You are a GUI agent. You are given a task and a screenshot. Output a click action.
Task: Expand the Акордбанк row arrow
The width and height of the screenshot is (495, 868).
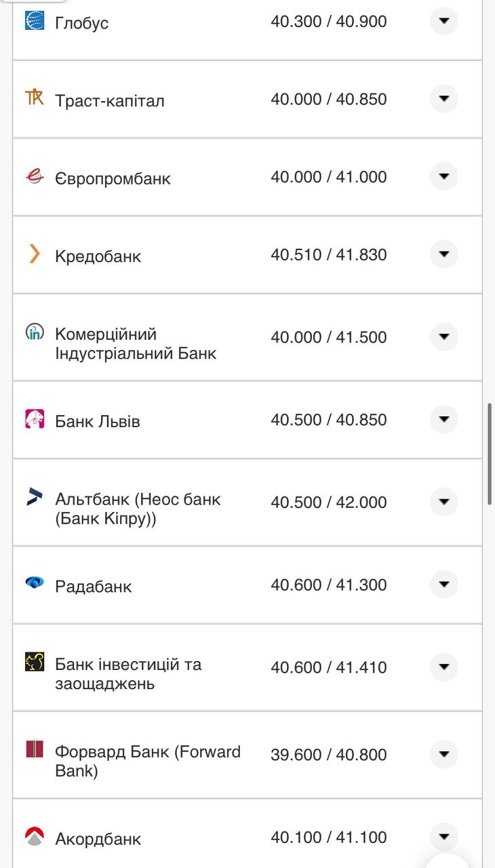(x=444, y=836)
